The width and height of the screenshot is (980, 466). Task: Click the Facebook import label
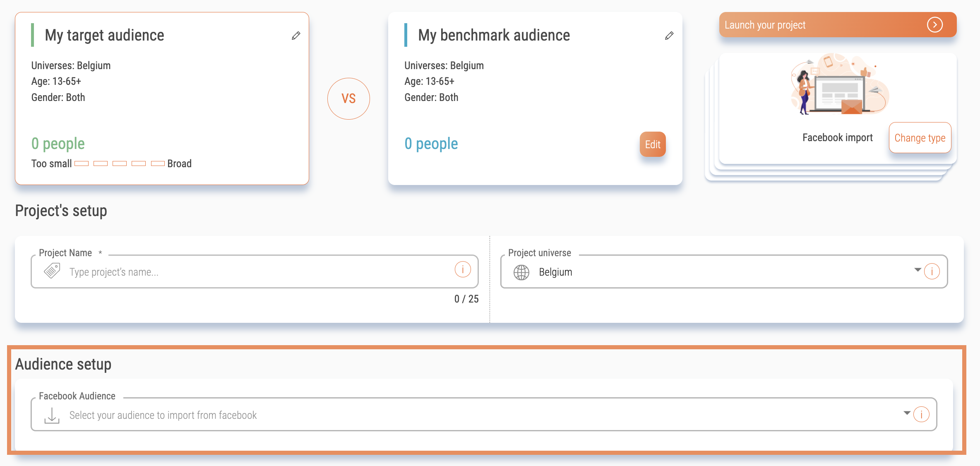(838, 138)
